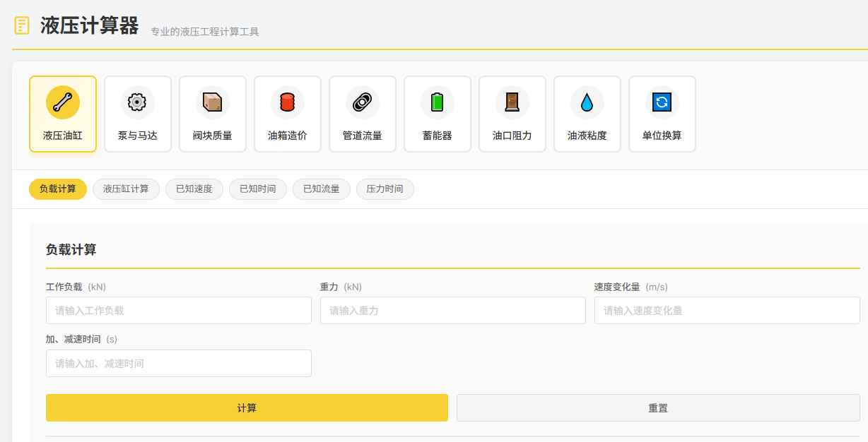
Task: Click the yellow document logo icon
Action: click(x=22, y=25)
